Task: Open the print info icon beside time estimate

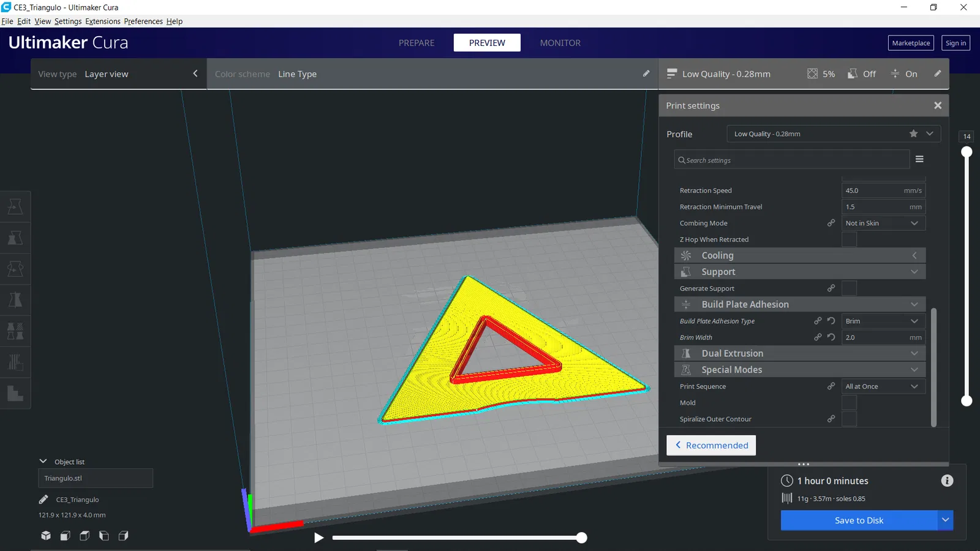Action: coord(947,481)
